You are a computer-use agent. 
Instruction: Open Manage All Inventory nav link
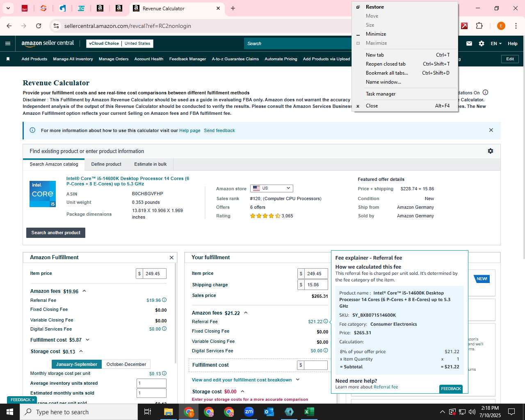coord(73,59)
